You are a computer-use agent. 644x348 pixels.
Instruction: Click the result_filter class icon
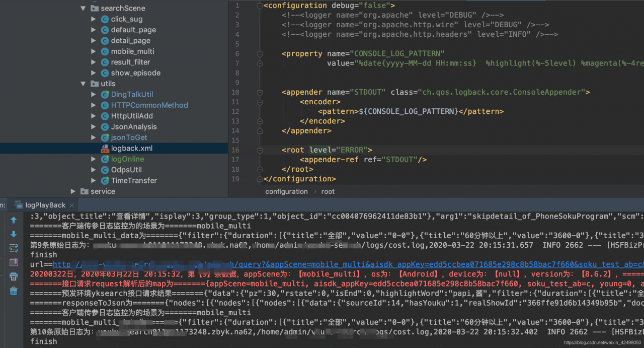tap(105, 62)
